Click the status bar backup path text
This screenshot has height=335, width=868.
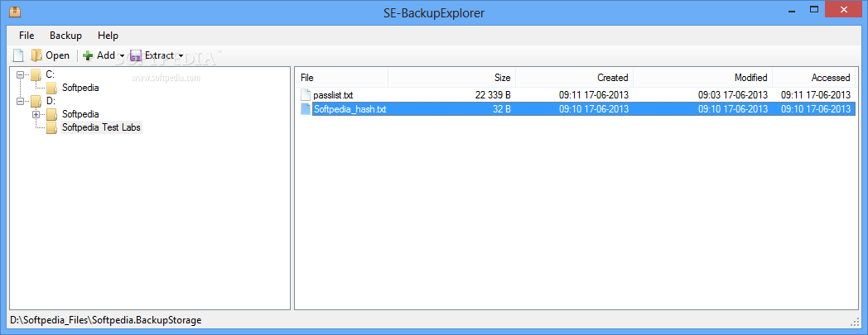click(106, 320)
